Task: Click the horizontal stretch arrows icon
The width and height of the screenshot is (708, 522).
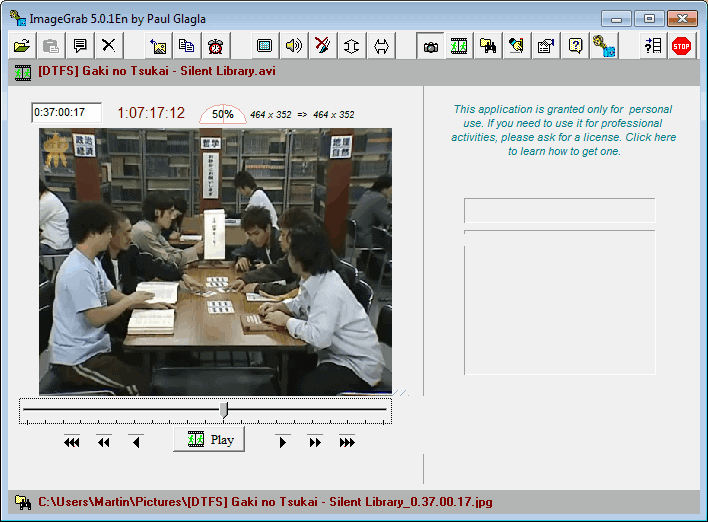Action: pyautogui.click(x=381, y=46)
